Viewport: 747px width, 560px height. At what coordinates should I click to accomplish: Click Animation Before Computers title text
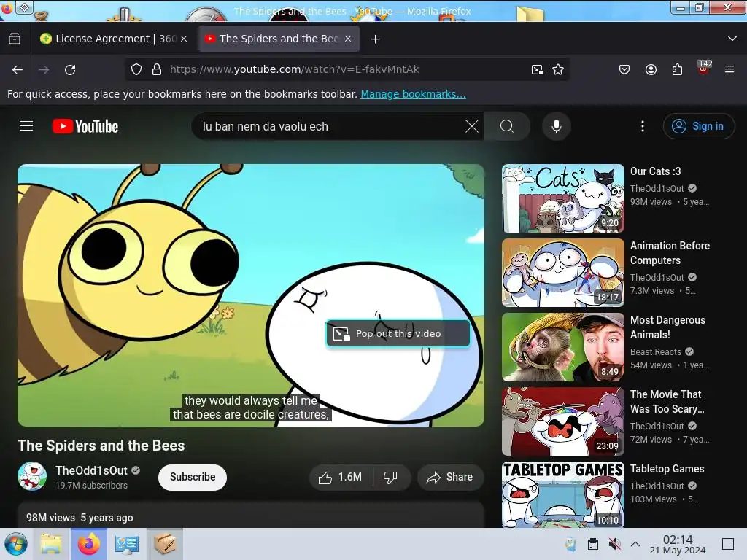[x=670, y=253]
